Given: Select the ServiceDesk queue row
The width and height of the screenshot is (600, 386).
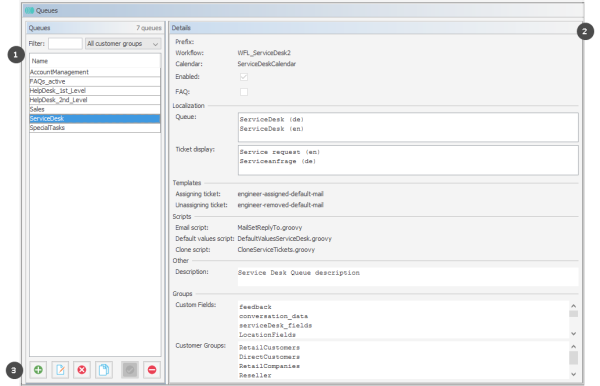Looking at the screenshot, I should pyautogui.click(x=95, y=119).
